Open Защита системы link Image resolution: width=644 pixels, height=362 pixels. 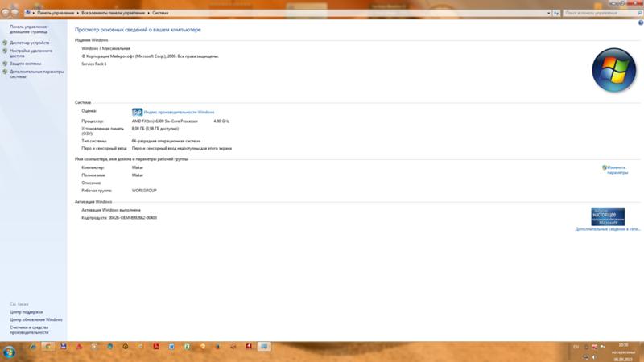coord(26,64)
